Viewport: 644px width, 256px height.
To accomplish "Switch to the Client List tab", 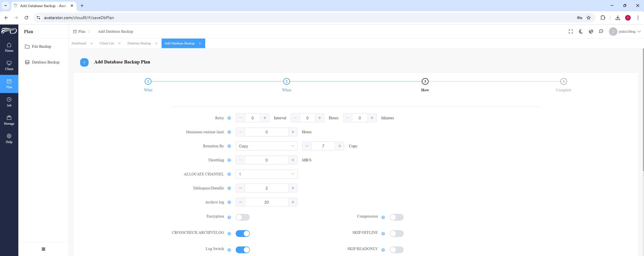I will click(107, 43).
